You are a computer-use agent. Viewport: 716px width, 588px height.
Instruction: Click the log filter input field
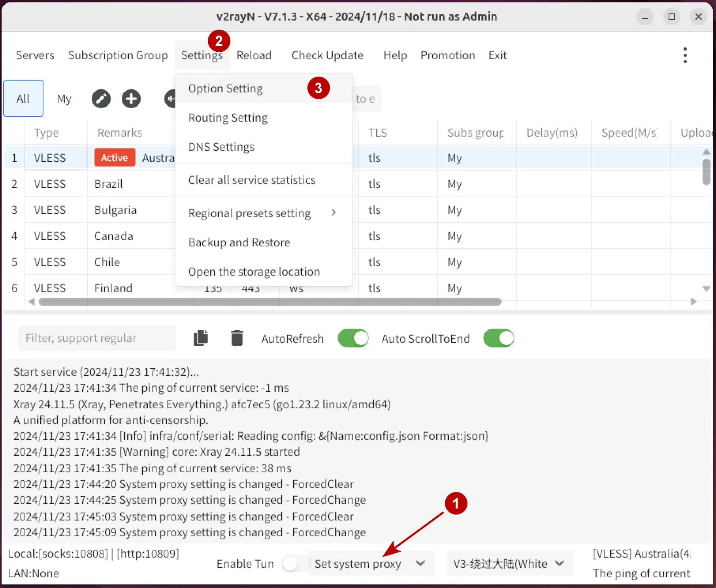point(97,338)
